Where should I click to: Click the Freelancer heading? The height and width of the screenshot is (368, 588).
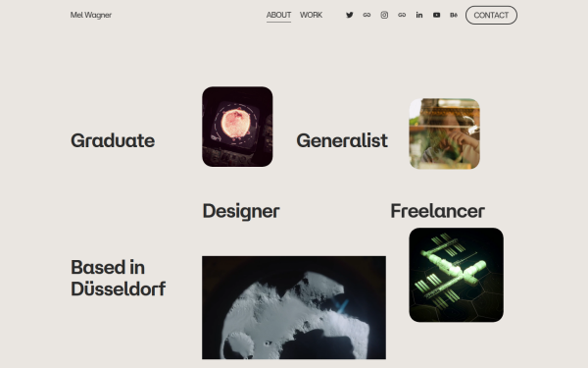point(438,211)
